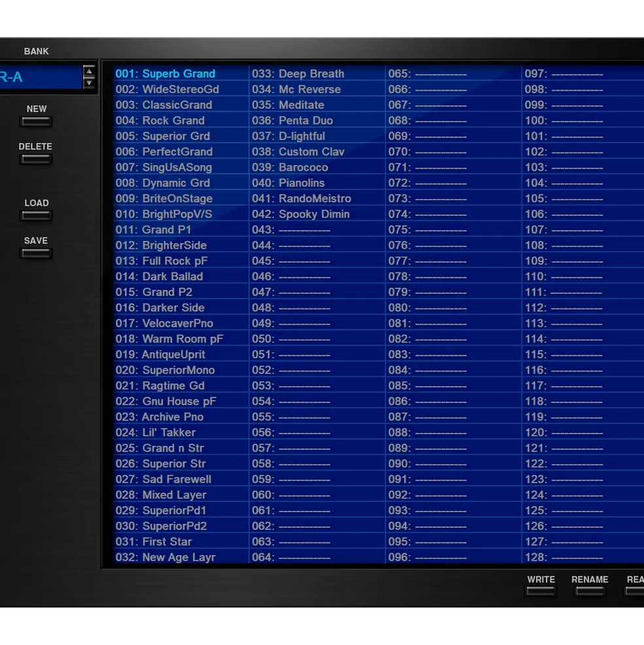This screenshot has height=645, width=644.
Task: Click the bank selector up arrow
Action: 89,71
